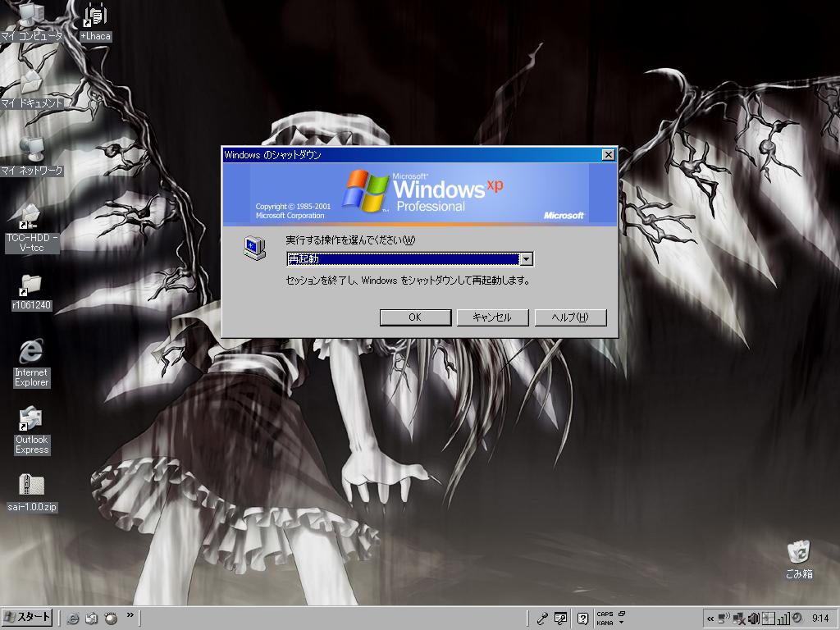Click the 9:14 clock in tray
840x630 pixels.
tap(820, 619)
